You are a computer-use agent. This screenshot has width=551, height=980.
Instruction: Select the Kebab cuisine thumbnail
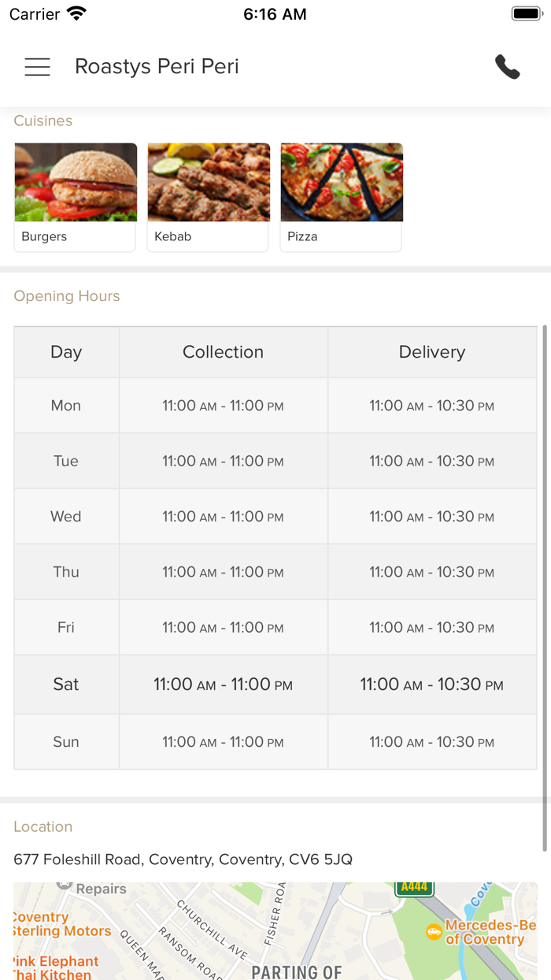[209, 196]
